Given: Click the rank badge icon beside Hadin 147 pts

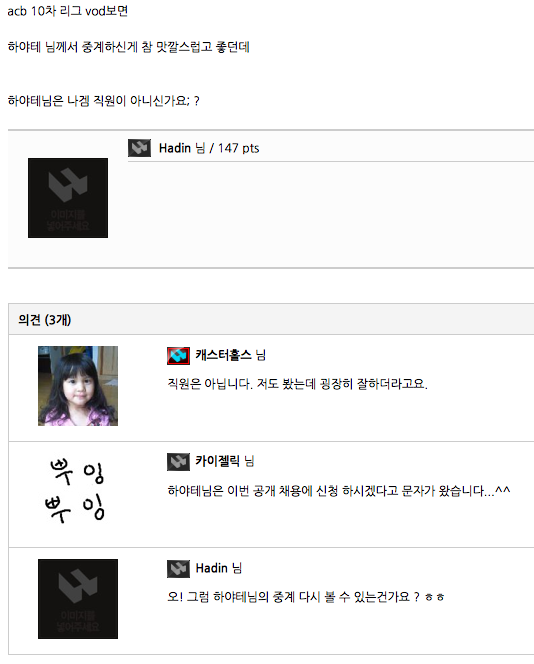Looking at the screenshot, I should point(139,148).
